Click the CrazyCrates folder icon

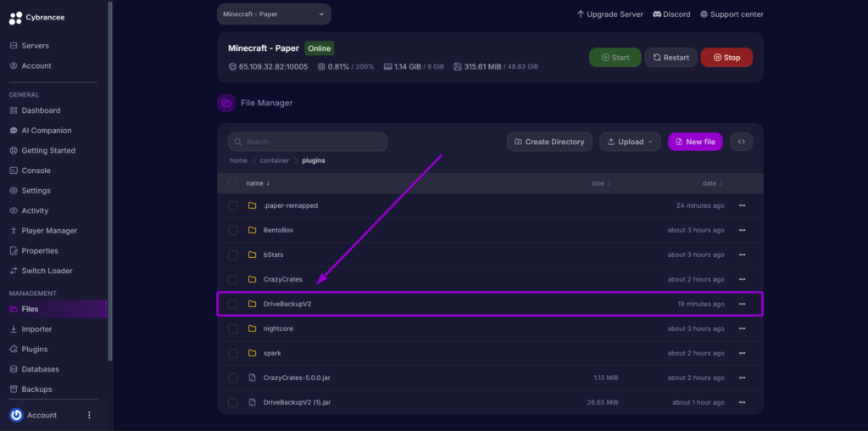[x=253, y=279]
